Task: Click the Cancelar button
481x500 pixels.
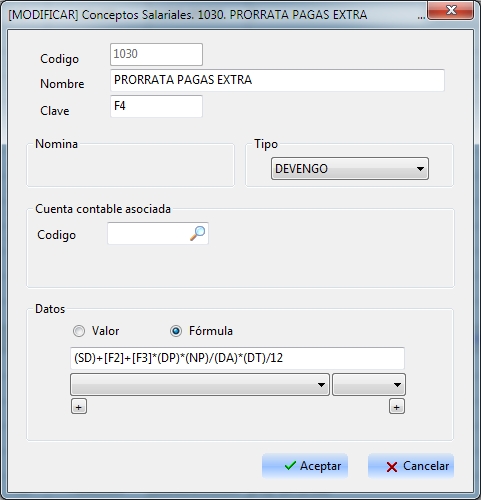Action: [x=411, y=466]
